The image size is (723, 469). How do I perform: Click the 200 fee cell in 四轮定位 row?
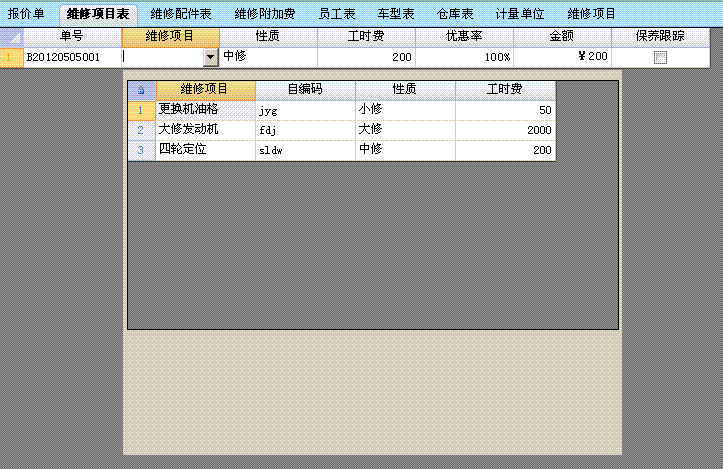[x=505, y=150]
